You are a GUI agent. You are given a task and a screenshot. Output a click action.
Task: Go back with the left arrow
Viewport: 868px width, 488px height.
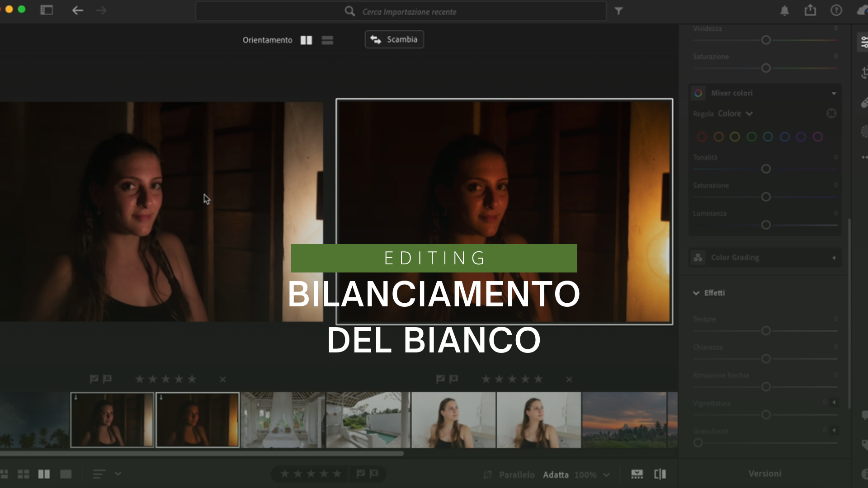click(77, 10)
